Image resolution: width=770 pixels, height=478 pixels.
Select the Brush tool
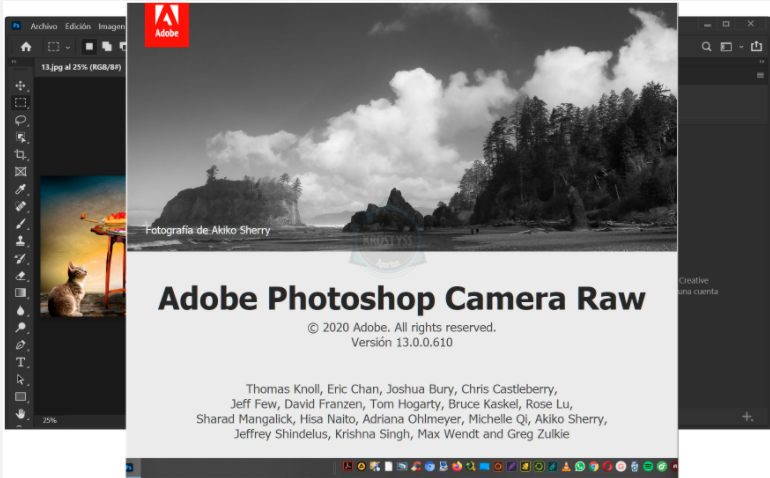pos(20,224)
